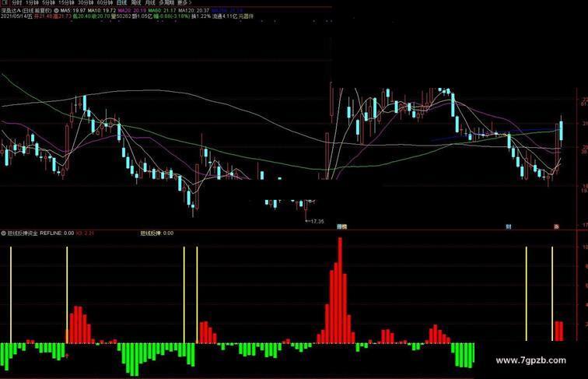The image size is (588, 379).
Task: Click the 换1.22% turnover readout
Action: 201,16
